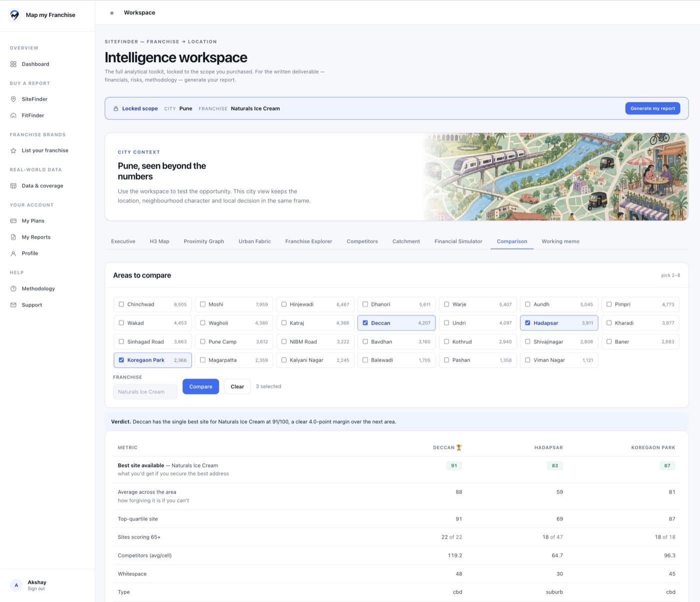
Task: Open the Urban Fabric tab
Action: click(x=254, y=241)
